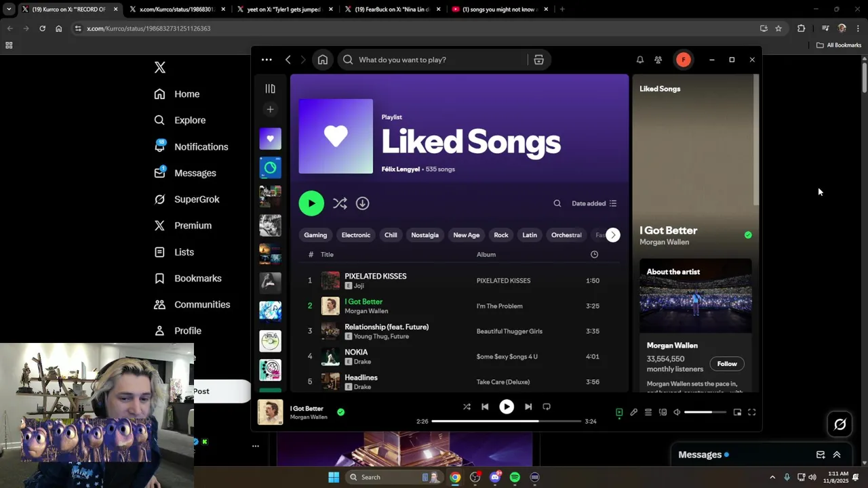Open Communities on X
Screen dimensions: 868x488
(x=192, y=305)
